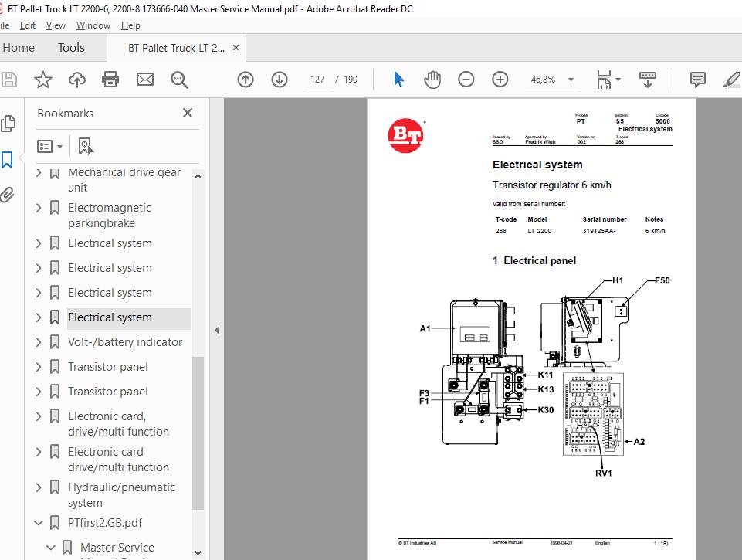Screen dimensions: 742x560
Task: Send file by email envelope icon
Action: coord(145,80)
